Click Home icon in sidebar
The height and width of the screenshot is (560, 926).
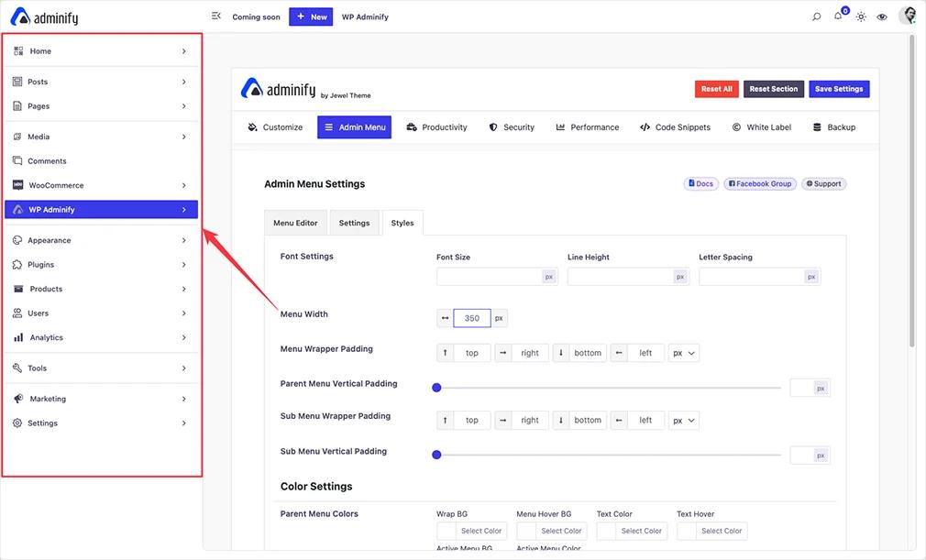[18, 51]
